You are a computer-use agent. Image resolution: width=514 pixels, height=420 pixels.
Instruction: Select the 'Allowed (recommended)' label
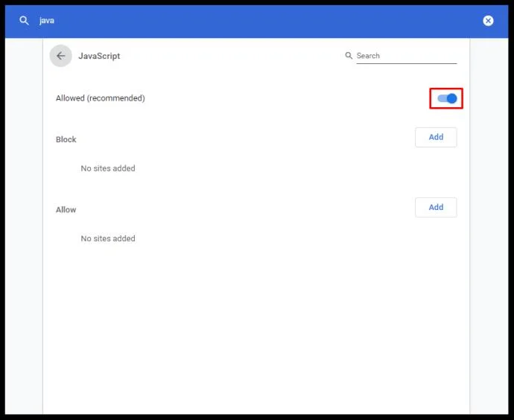pos(101,98)
